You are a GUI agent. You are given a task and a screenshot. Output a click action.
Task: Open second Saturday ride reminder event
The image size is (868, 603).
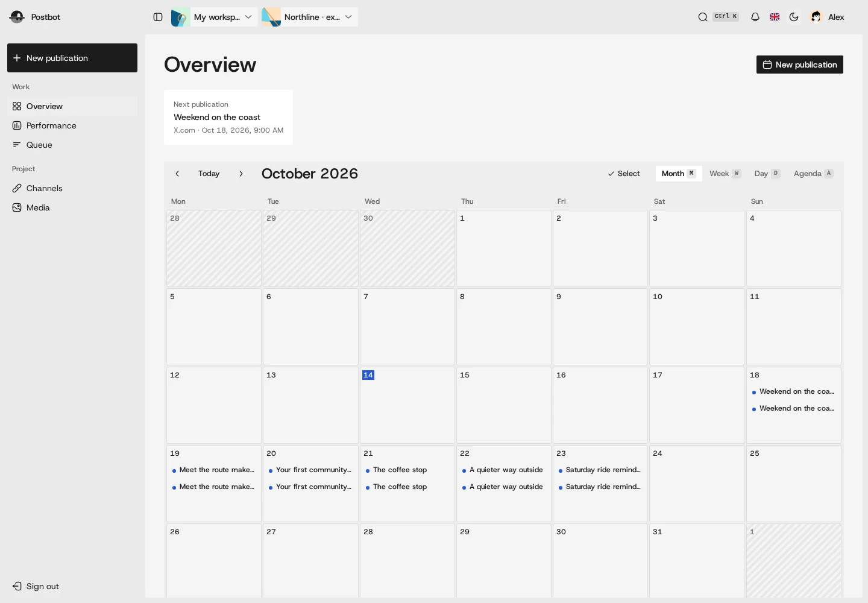[600, 487]
